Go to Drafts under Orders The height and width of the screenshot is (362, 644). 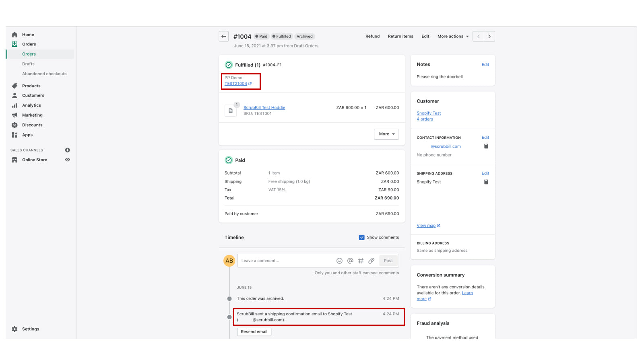click(28, 64)
